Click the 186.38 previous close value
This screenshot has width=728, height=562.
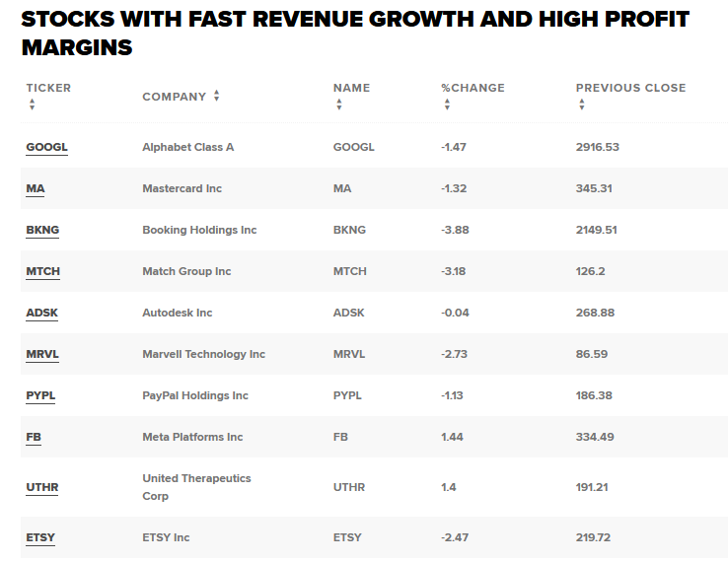[594, 395]
